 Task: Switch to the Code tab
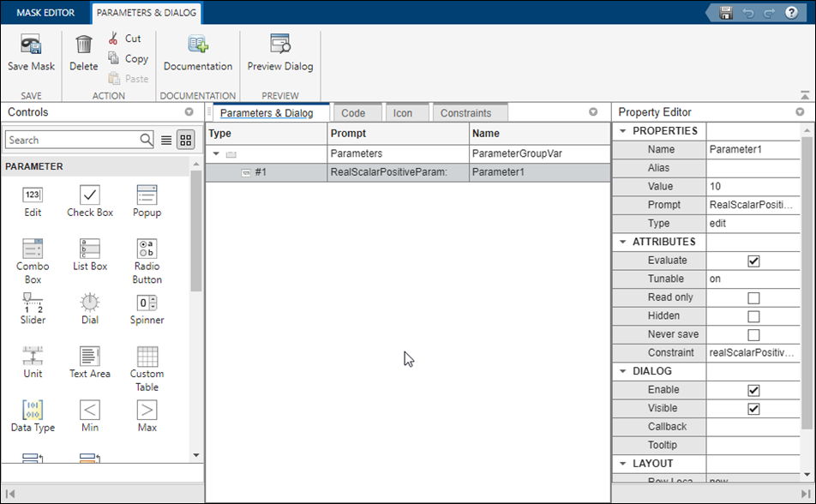(357, 111)
